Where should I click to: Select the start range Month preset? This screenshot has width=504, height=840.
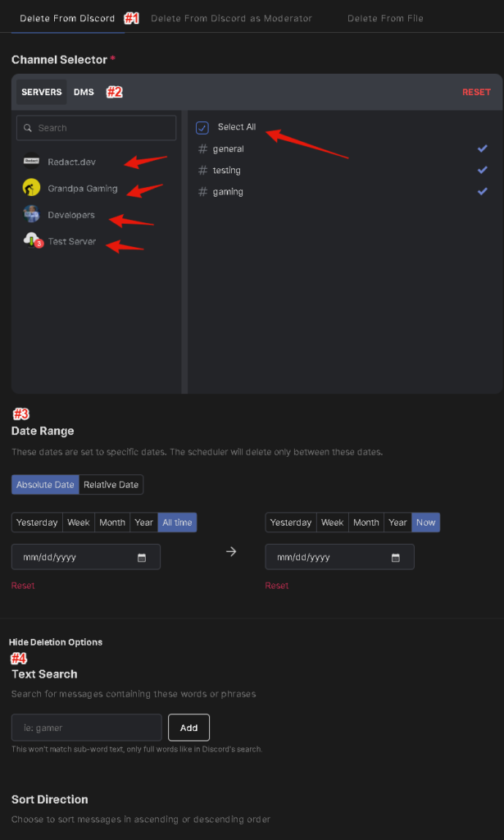112,523
